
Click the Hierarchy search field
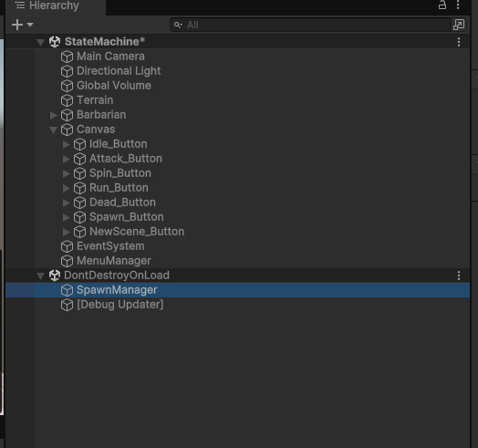[x=310, y=25]
